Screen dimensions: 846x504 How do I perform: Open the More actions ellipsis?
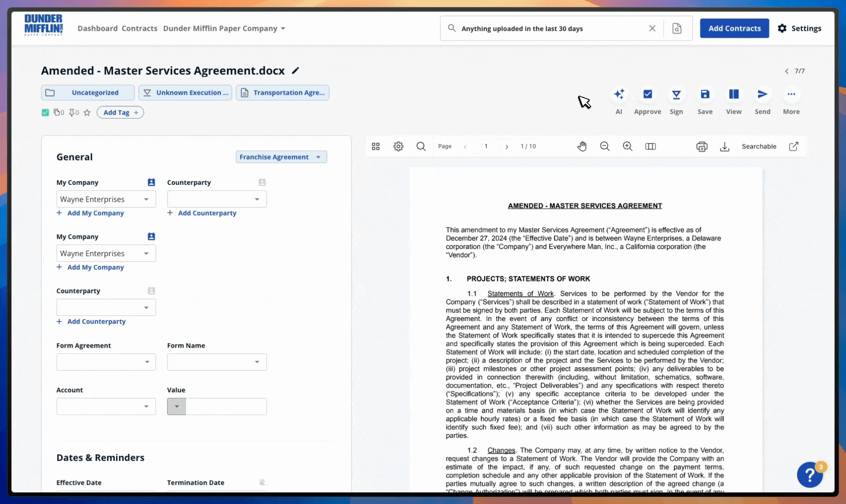point(791,94)
